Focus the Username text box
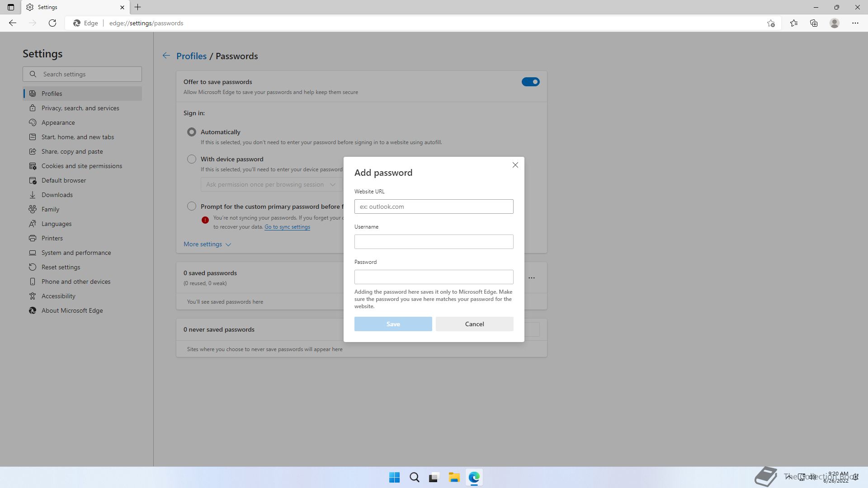Screen dimensions: 868x488 tap(434, 242)
